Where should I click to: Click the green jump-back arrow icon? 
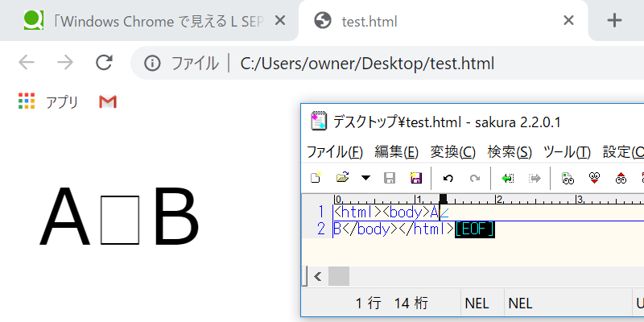[x=508, y=178]
